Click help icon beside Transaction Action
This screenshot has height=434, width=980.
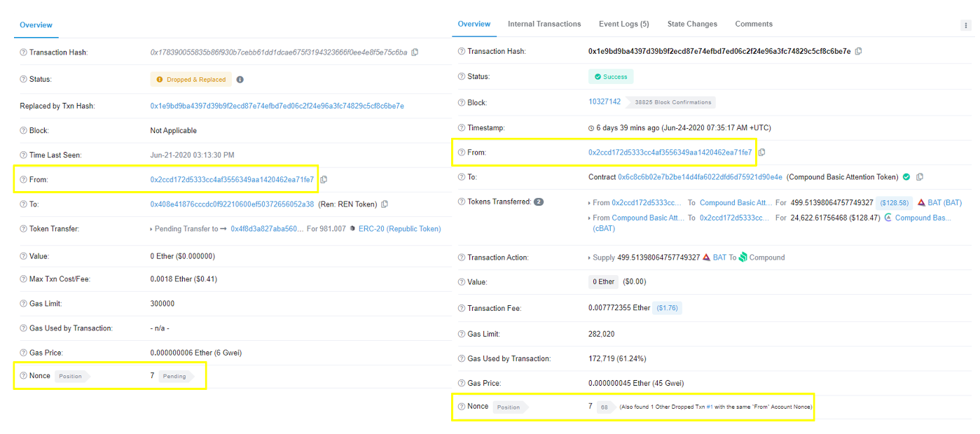coord(461,258)
